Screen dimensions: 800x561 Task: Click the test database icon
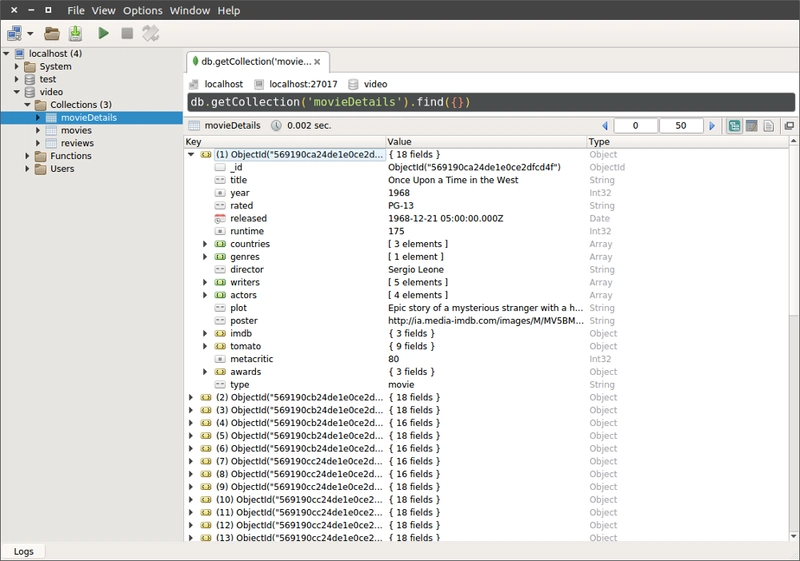pos(30,79)
